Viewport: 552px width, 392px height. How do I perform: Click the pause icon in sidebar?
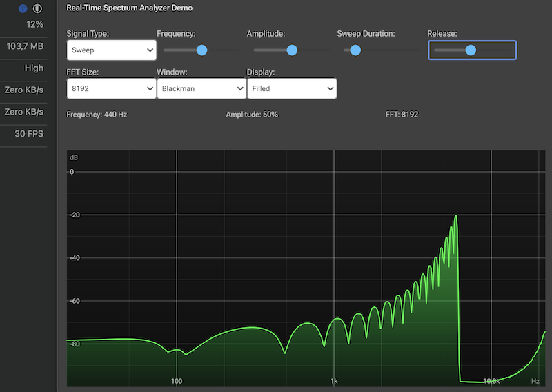point(37,9)
